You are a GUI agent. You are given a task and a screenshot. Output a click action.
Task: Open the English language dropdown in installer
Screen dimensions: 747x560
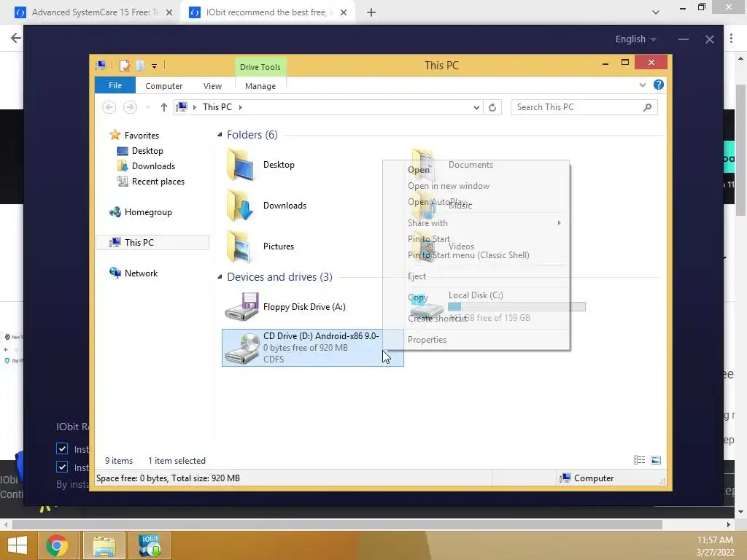[635, 39]
